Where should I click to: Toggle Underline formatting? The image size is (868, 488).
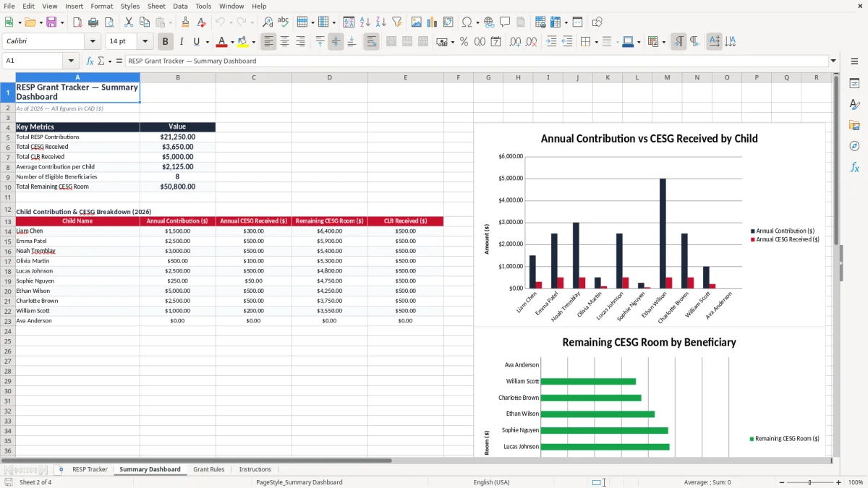pos(196,42)
